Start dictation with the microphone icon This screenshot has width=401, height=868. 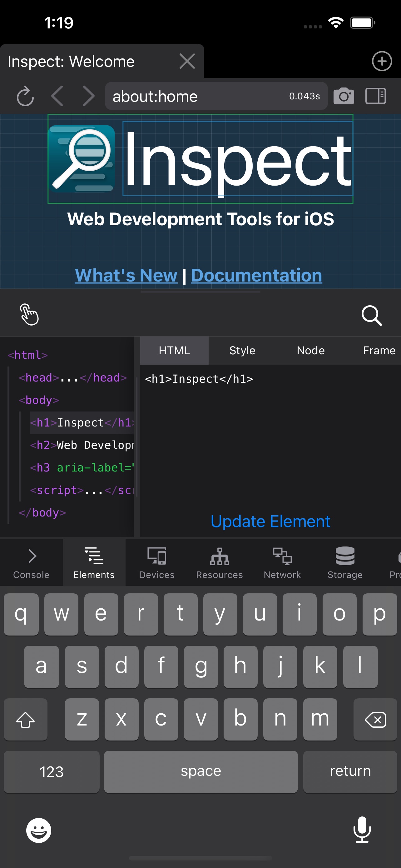click(x=362, y=830)
